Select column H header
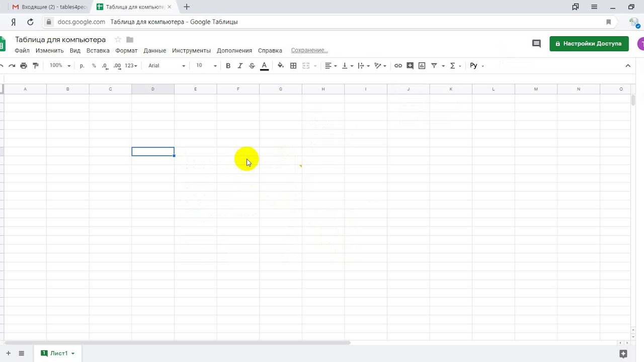This screenshot has height=362, width=644. pyautogui.click(x=323, y=89)
